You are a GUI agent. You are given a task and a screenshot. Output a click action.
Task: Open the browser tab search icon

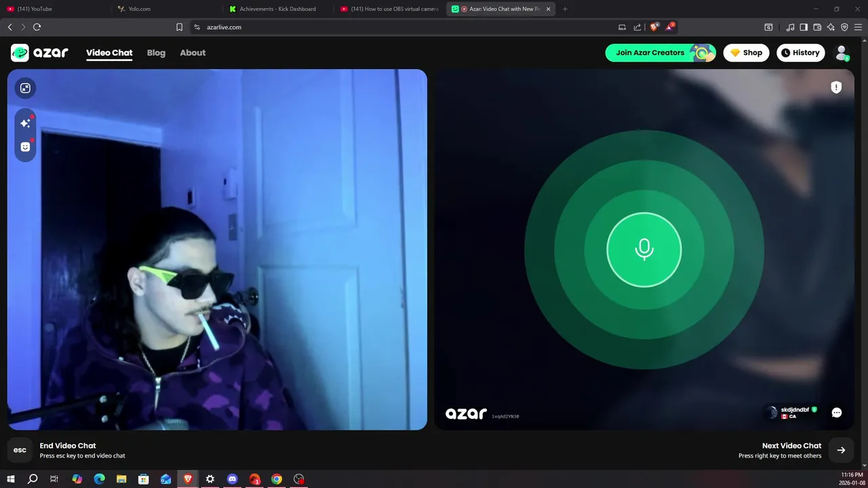[768, 27]
